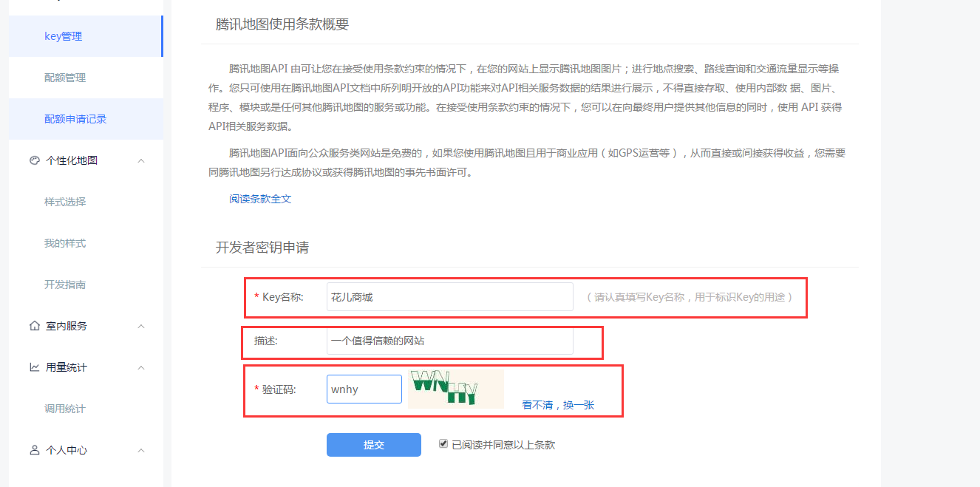This screenshot has height=487, width=980.
Task: Click the 个性化地图 palette icon
Action: [34, 160]
